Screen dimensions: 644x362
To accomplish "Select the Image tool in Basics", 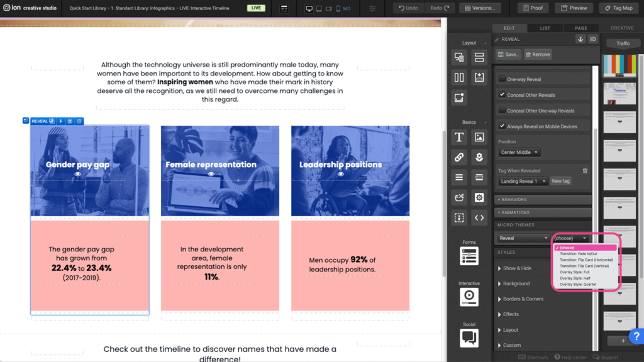I will tap(479, 137).
